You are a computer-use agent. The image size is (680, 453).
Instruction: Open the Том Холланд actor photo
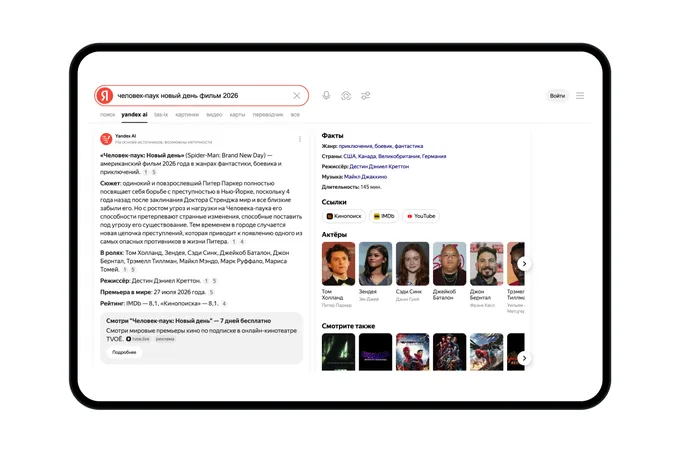pyautogui.click(x=338, y=264)
